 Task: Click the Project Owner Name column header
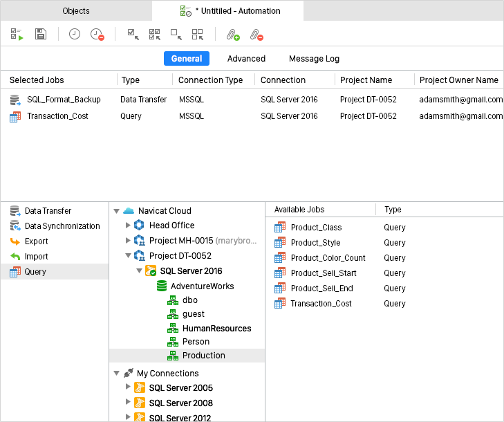pos(458,80)
